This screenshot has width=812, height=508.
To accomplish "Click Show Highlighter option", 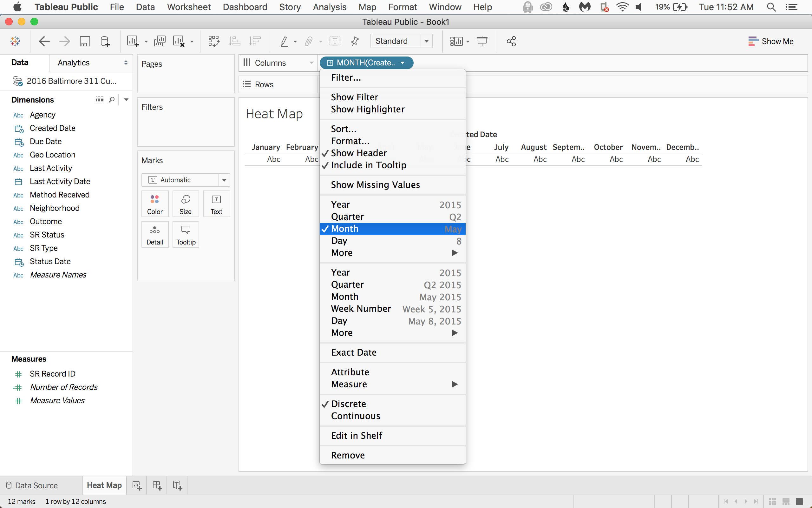I will [392, 109].
